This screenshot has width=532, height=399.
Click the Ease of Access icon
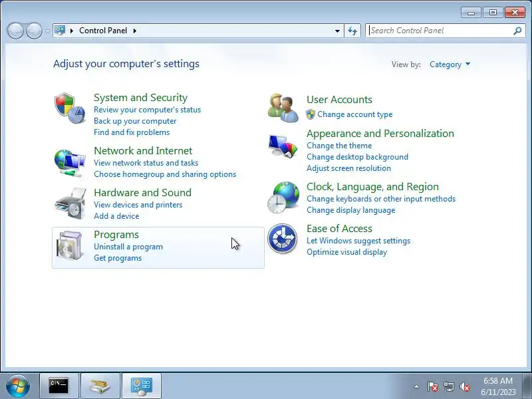pyautogui.click(x=282, y=239)
